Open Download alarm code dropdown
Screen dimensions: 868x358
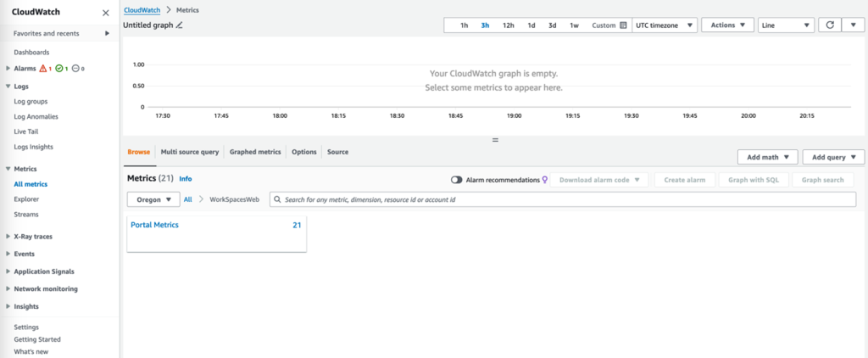click(599, 180)
